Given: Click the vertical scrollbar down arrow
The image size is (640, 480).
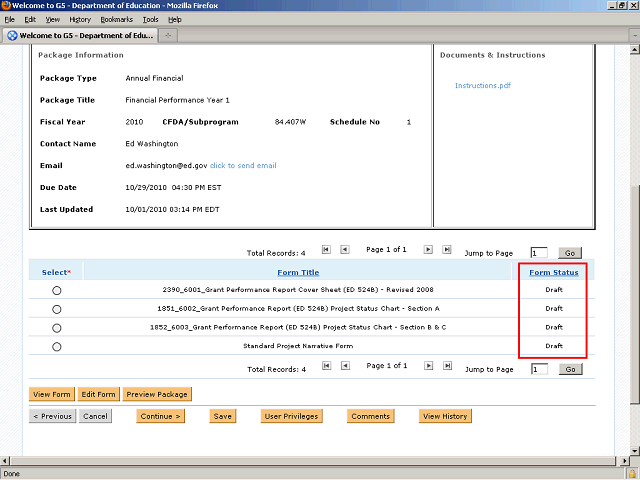Looking at the screenshot, I should tap(634, 451).
